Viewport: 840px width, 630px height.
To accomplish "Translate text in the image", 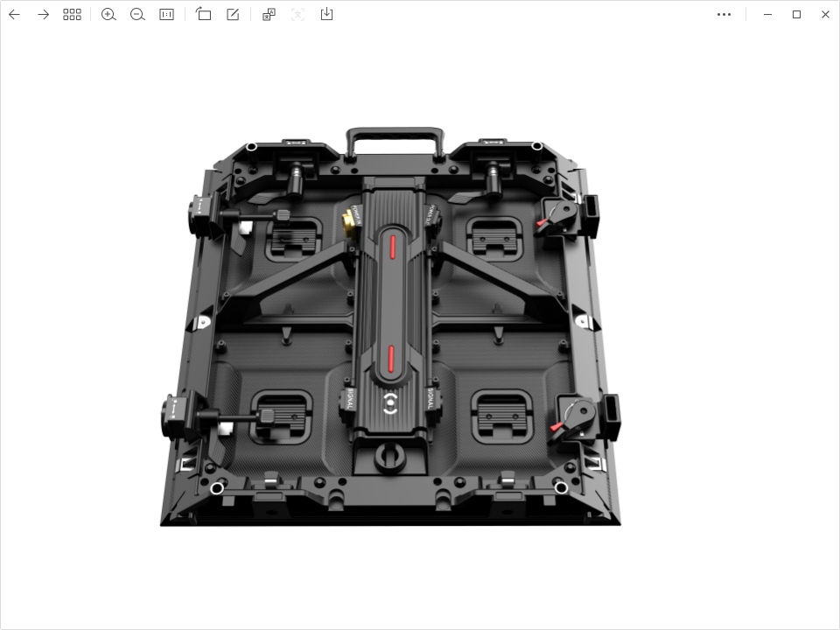I will point(269,15).
